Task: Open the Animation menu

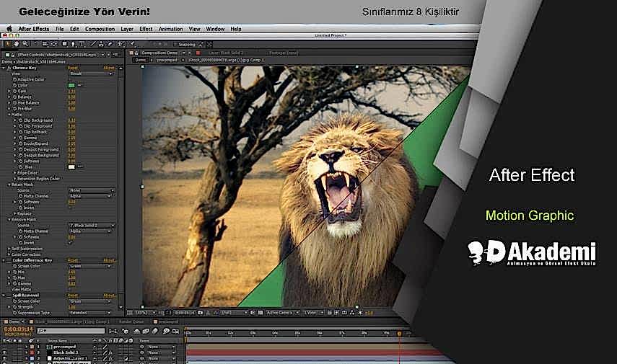Action: click(170, 29)
